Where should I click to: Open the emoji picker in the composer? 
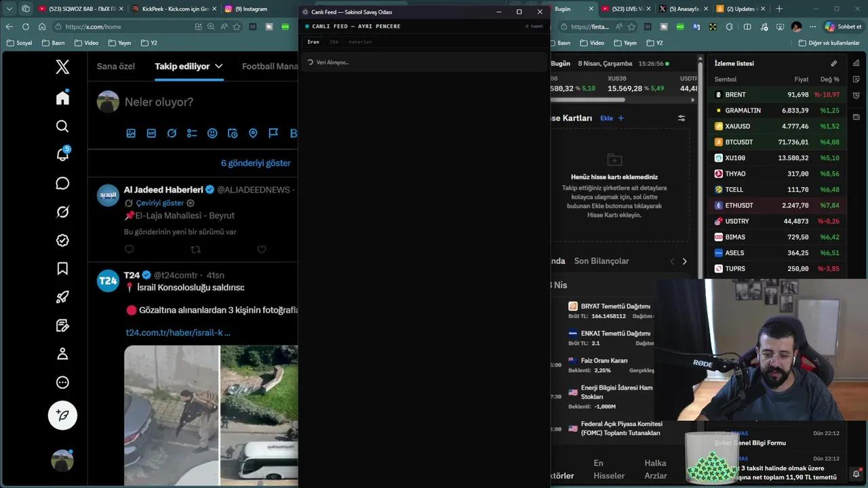pyautogui.click(x=212, y=134)
